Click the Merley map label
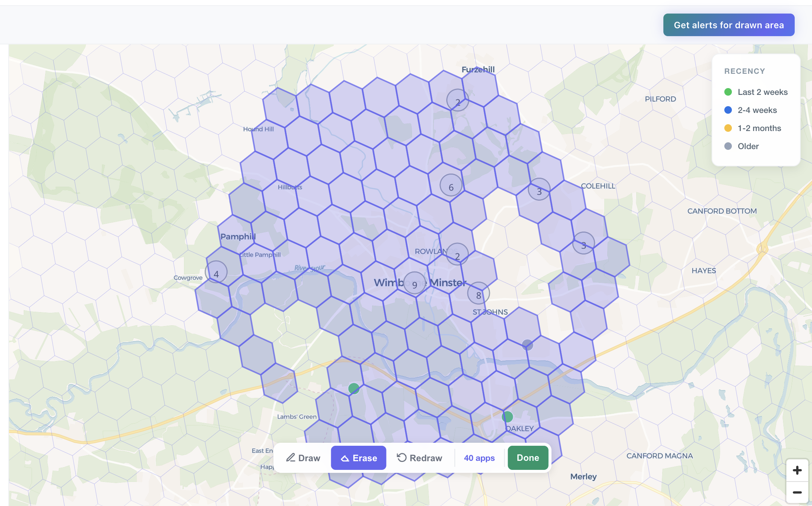 pos(584,477)
